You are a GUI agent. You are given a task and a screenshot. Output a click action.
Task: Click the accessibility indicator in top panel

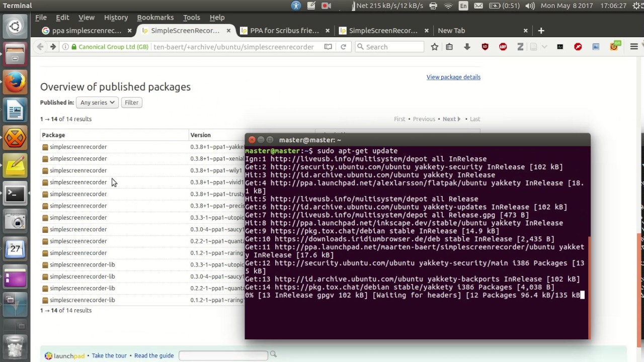point(296,6)
